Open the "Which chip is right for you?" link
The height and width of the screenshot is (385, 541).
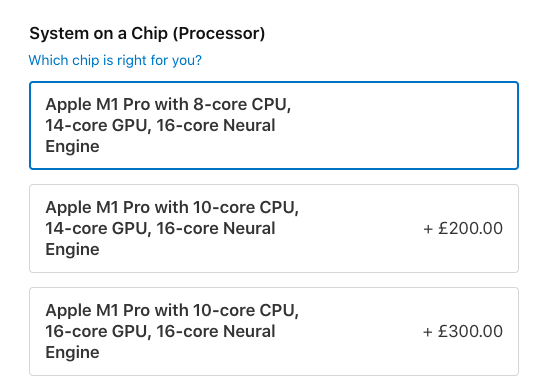pos(115,60)
